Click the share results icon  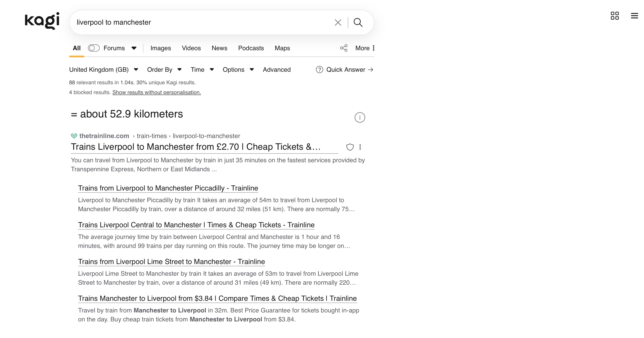pyautogui.click(x=344, y=48)
